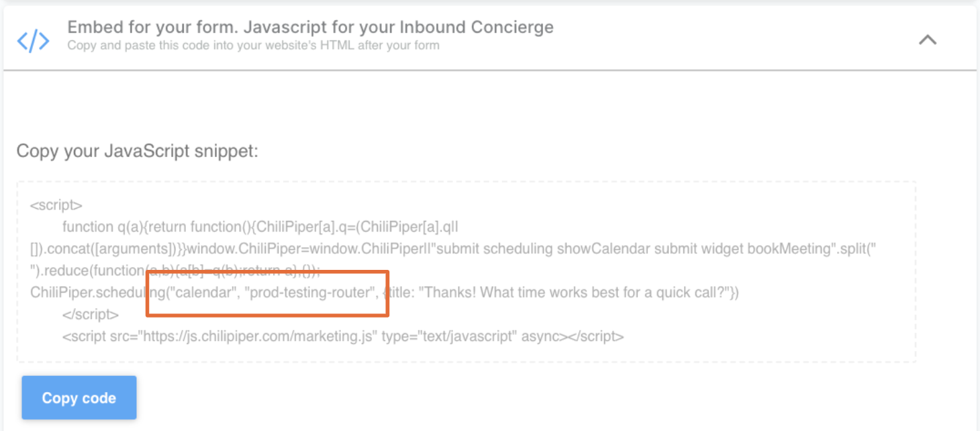Click the Copy code button

pyautogui.click(x=79, y=397)
